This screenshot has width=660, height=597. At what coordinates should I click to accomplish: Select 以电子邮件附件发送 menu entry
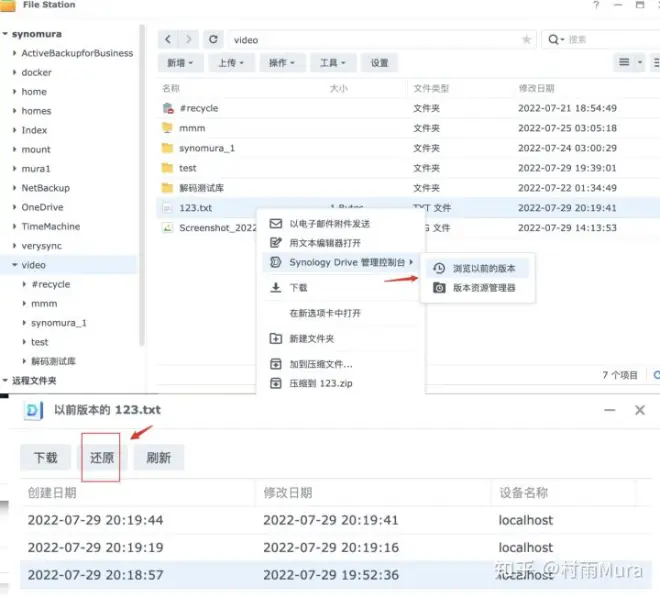click(x=341, y=224)
